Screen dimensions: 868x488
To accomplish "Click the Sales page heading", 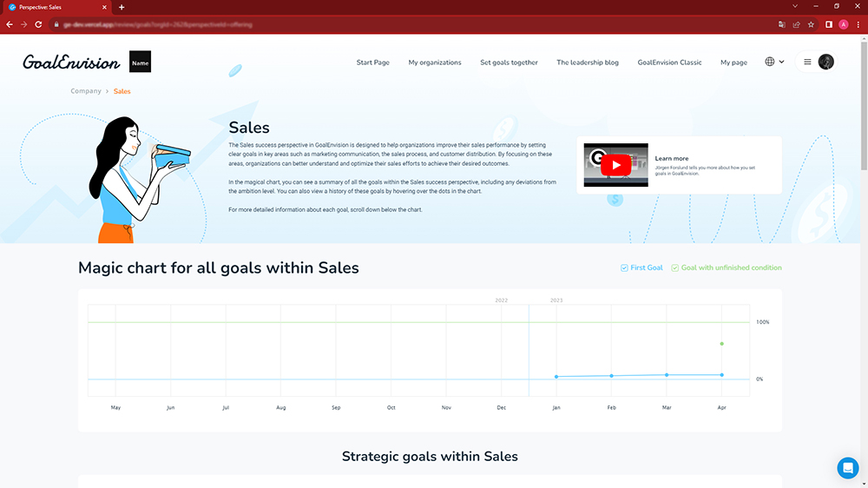I will coord(249,128).
